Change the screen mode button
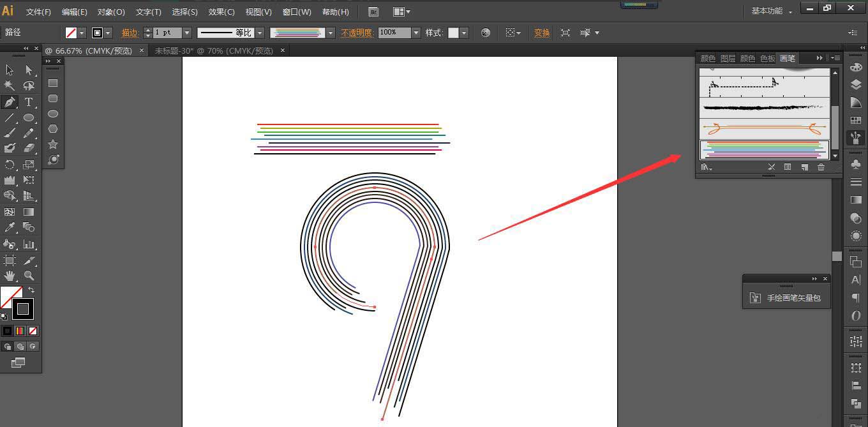The height and width of the screenshot is (427, 868). point(18,363)
